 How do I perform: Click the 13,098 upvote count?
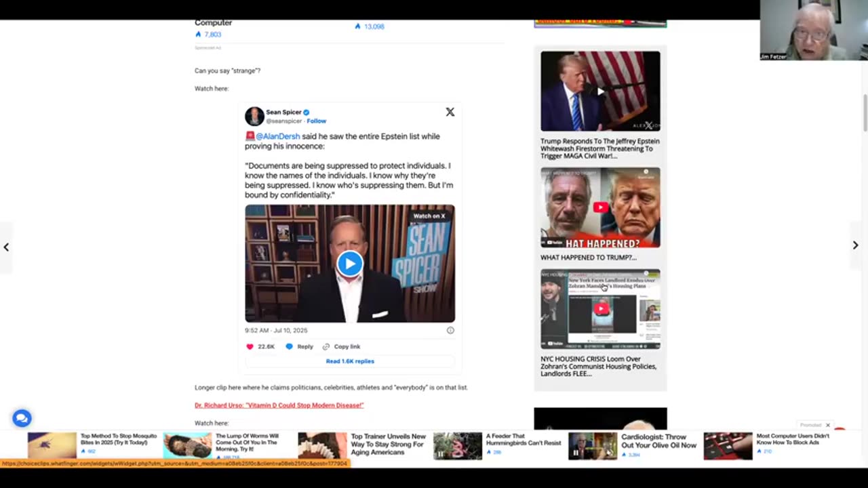tap(374, 26)
